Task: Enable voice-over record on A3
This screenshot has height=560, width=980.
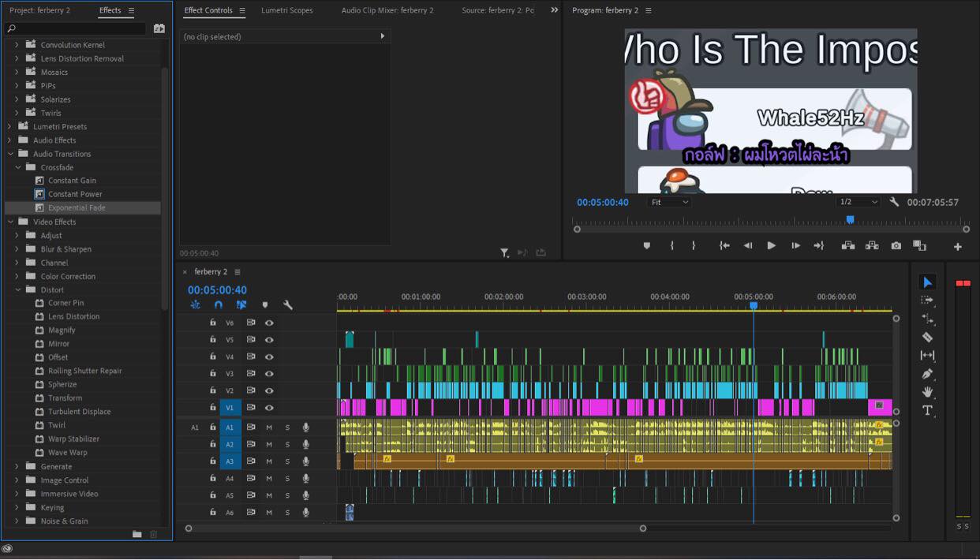Action: pyautogui.click(x=305, y=461)
